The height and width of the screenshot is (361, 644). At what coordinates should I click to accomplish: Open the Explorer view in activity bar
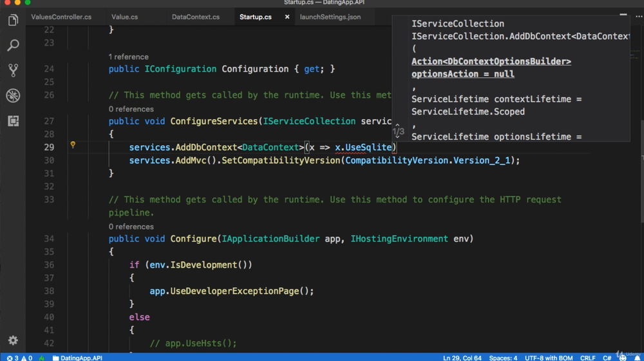(x=13, y=20)
